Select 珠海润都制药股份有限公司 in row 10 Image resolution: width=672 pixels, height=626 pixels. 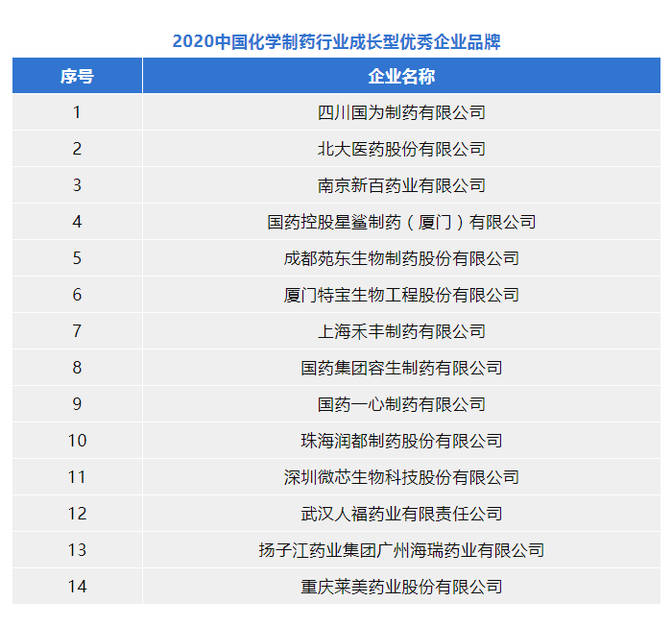coord(401,441)
